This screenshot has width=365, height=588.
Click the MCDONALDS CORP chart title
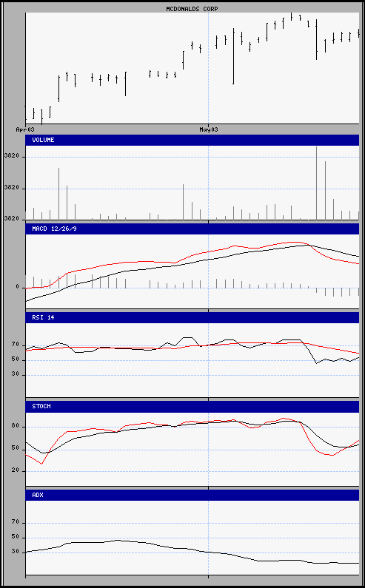[x=192, y=9]
